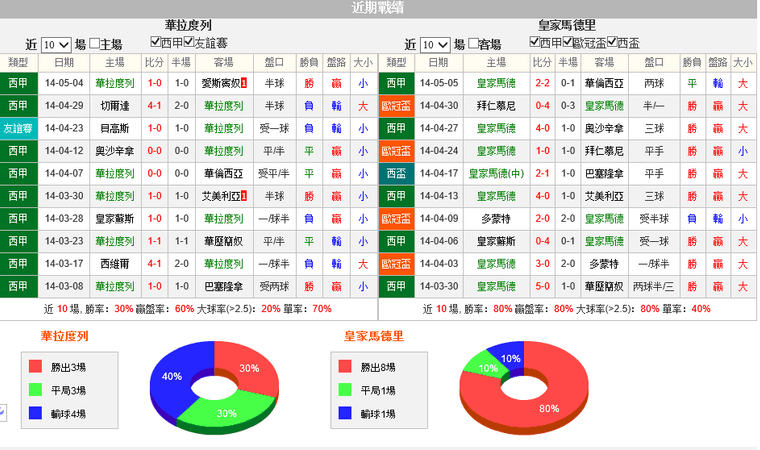Click the 單率 40% summary for 皇家馬德里
This screenshot has height=450, width=760.
coord(686,309)
